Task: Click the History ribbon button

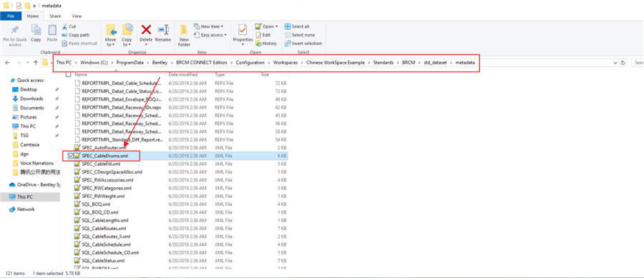Action: (x=265, y=43)
